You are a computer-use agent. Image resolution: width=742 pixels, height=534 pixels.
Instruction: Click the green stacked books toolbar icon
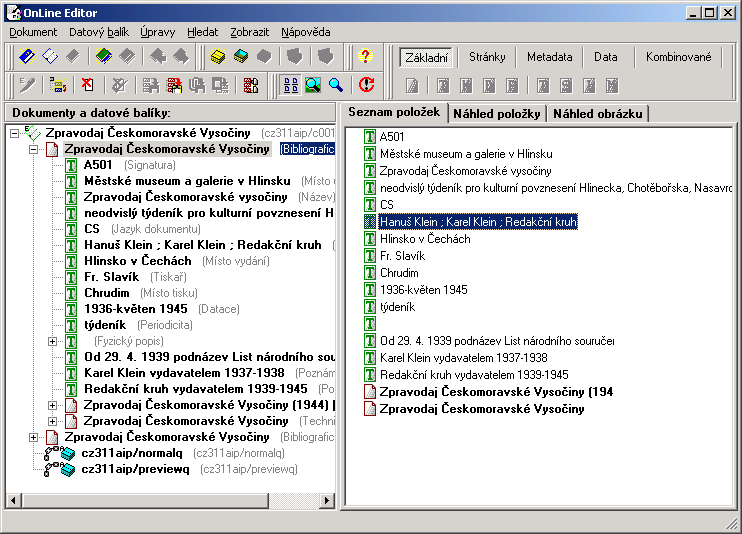coord(104,56)
